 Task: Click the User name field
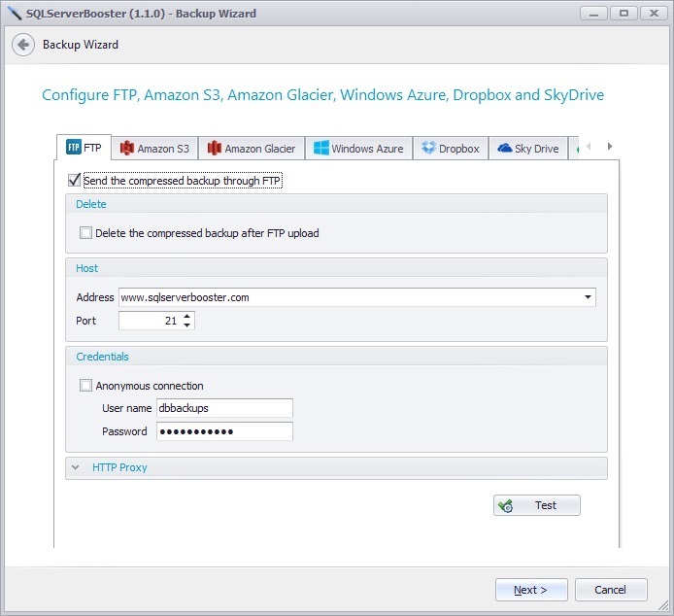pos(224,408)
